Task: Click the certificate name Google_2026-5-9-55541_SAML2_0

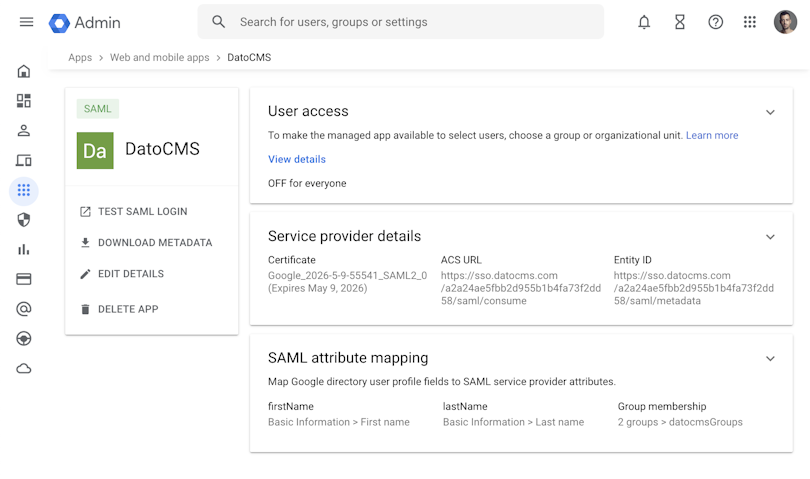Action: tap(348, 275)
